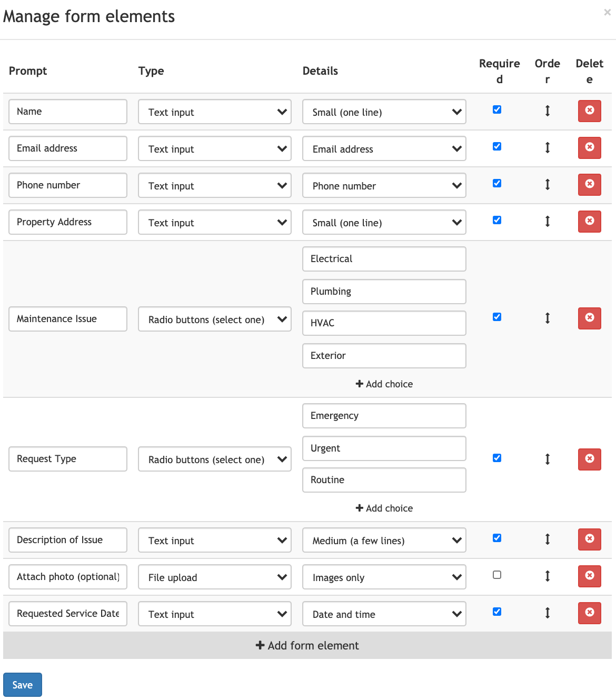Open Type dropdown for Request Type
This screenshot has height=700, width=616.
pos(214,459)
